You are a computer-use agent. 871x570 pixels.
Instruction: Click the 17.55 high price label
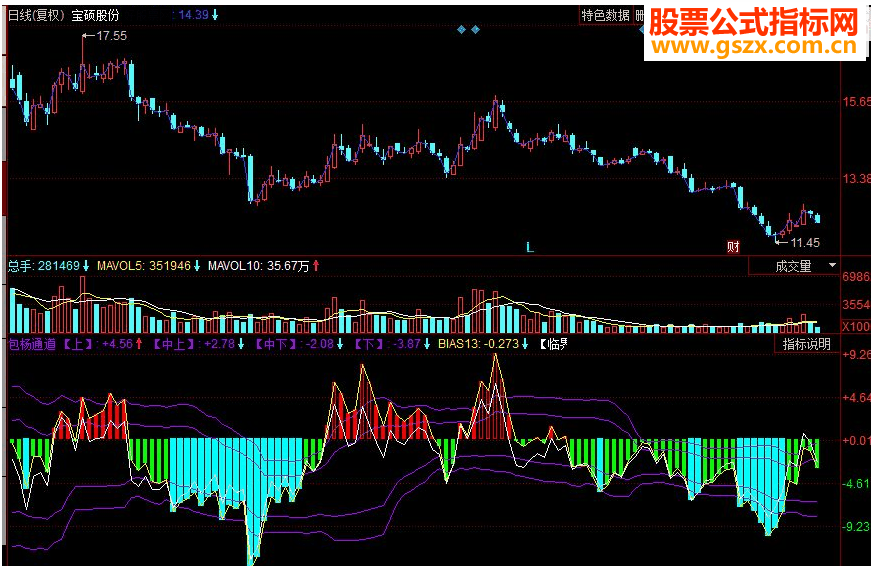[111, 36]
